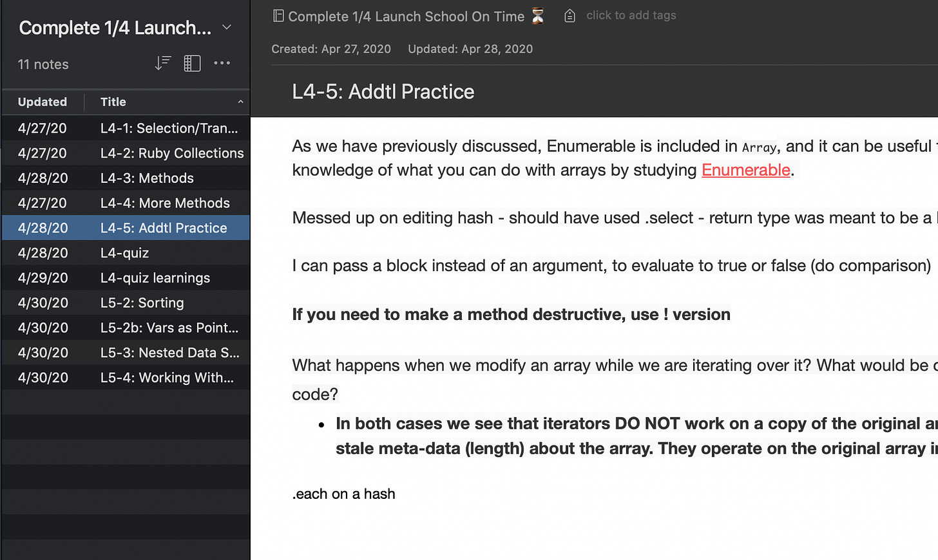This screenshot has height=560, width=938.
Task: Change the note list view layout icon
Action: [192, 63]
